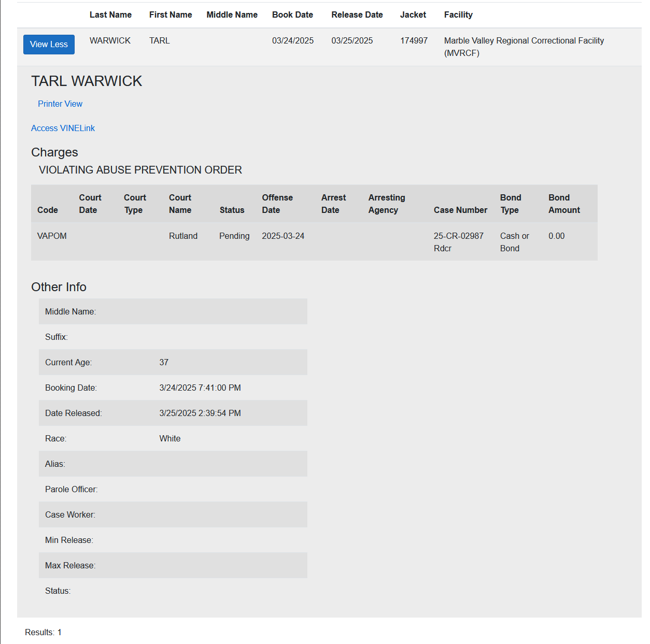Select bond amount 0.00
Screen dimensions: 650x644
(557, 236)
